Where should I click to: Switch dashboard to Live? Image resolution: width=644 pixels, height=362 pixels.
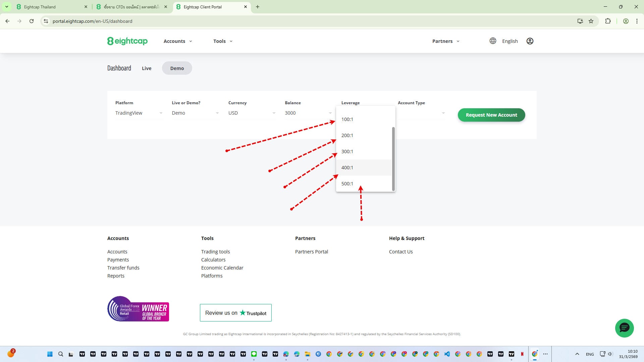pyautogui.click(x=147, y=68)
